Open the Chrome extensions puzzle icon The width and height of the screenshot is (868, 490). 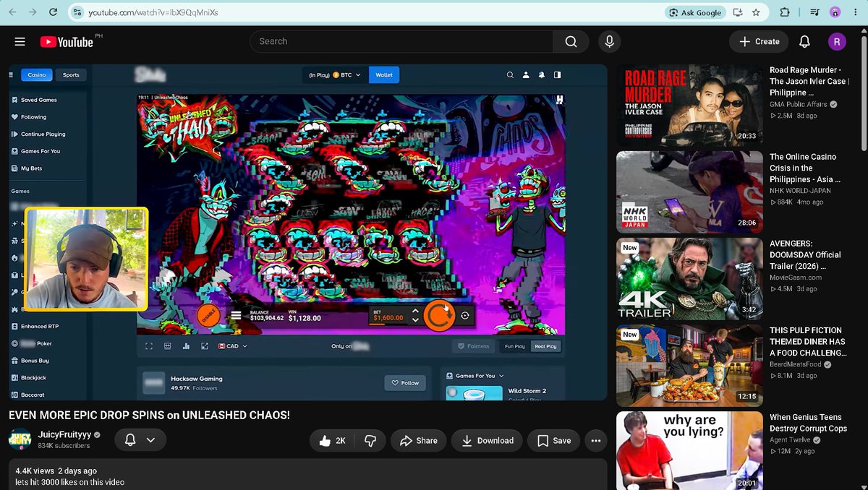[785, 12]
